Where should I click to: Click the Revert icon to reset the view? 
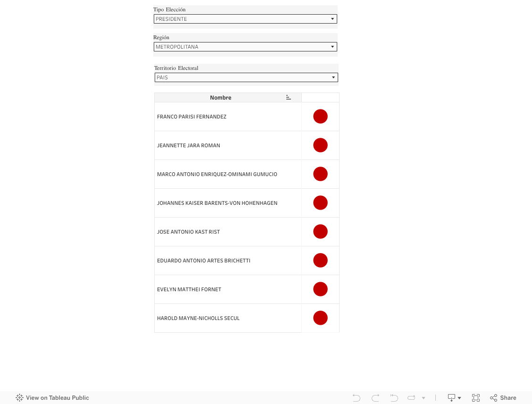coord(394,398)
